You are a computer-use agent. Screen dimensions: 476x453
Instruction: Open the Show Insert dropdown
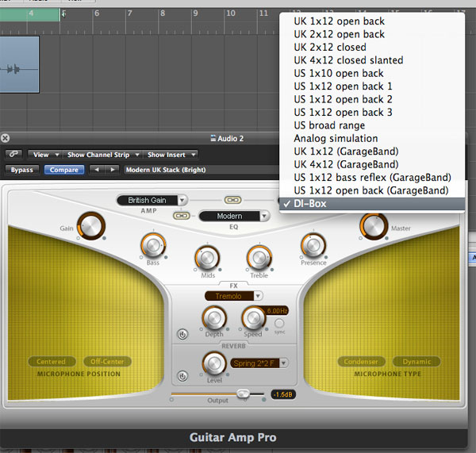pos(171,155)
